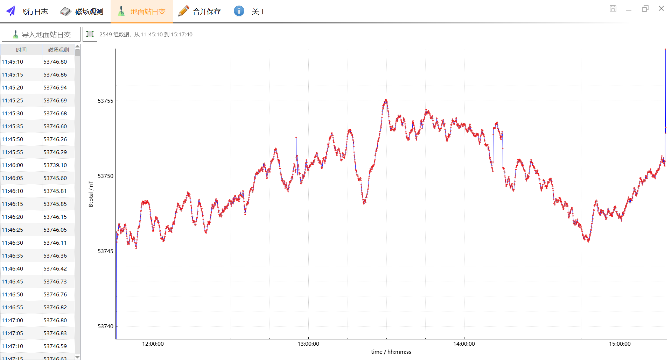Click the table scrollbar down arrow
Screen dimensions: 672x360
click(x=78, y=357)
